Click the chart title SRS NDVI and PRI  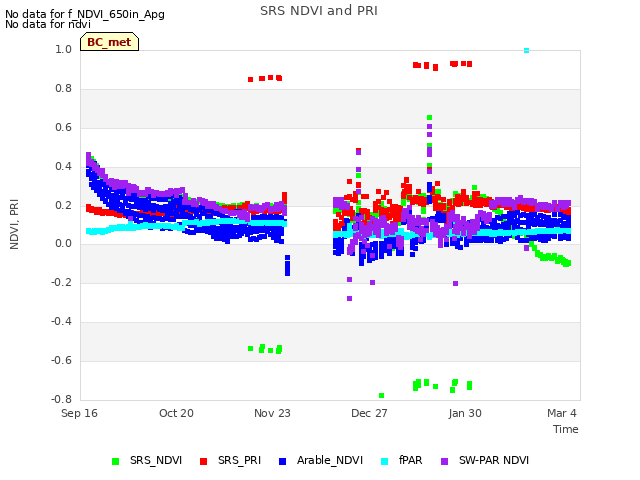[319, 11]
